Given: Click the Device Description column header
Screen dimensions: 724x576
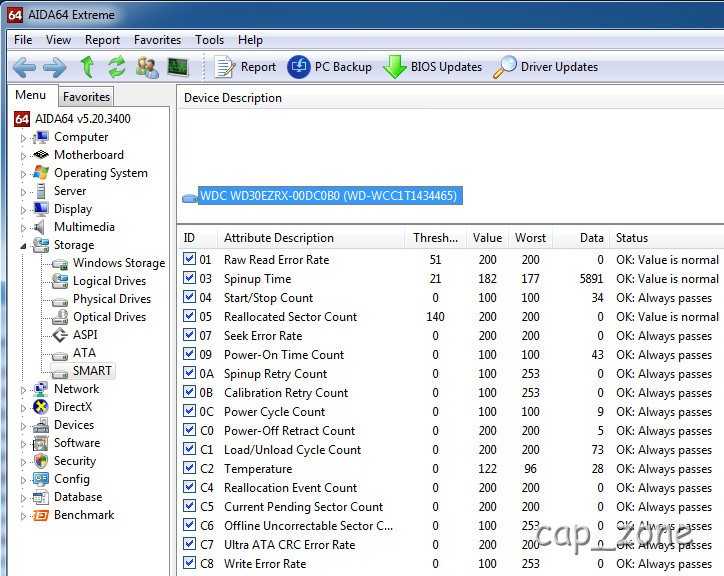Looking at the screenshot, I should 451,98.
